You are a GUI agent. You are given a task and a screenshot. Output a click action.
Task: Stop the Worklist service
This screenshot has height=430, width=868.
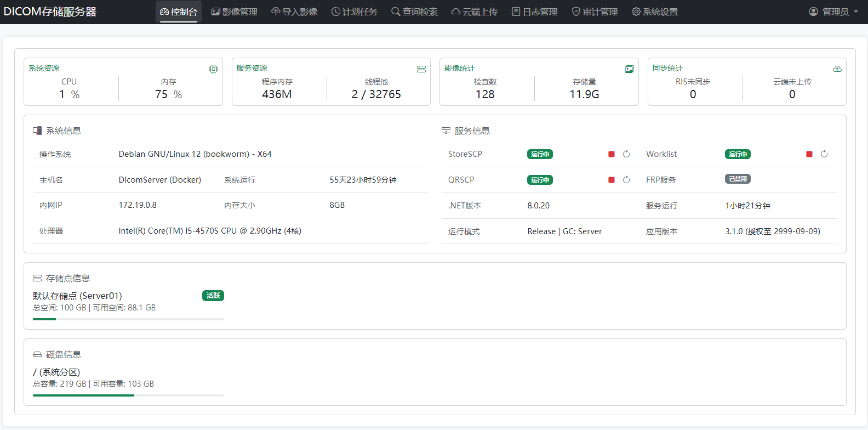coord(809,154)
